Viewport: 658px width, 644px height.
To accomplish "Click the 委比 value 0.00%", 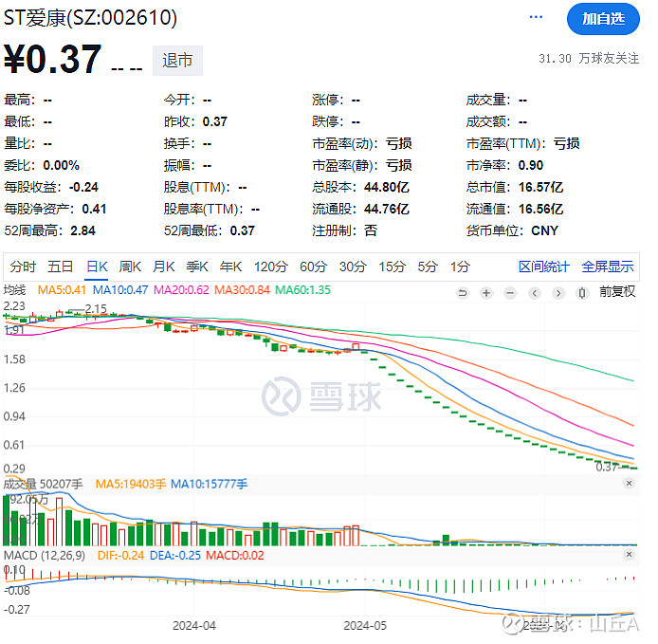I will click(62, 165).
